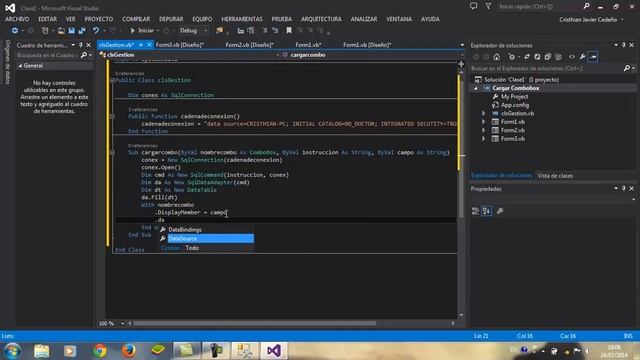Click the user name Cristhian Javier Cedeño

tap(588, 20)
